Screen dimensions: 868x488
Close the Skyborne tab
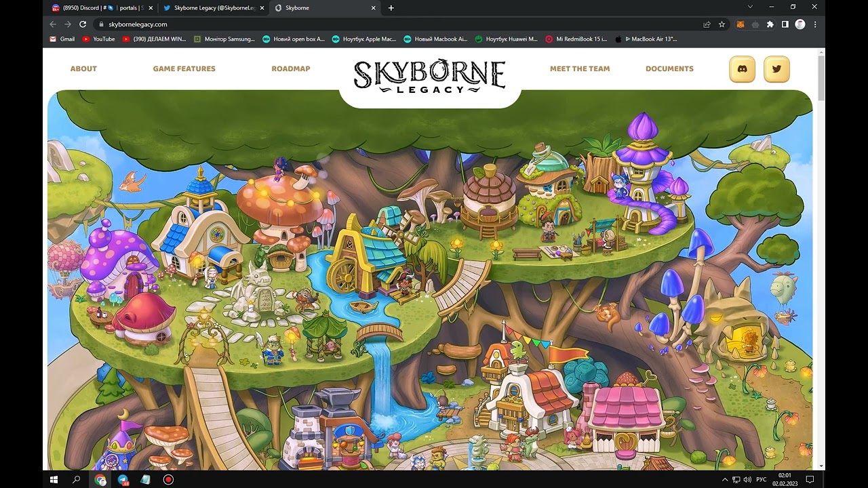tap(373, 7)
